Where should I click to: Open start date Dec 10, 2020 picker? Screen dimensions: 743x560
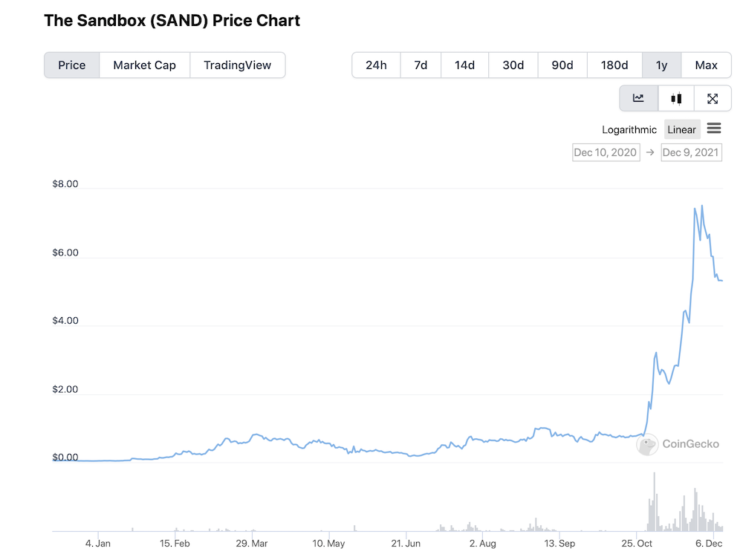click(606, 152)
